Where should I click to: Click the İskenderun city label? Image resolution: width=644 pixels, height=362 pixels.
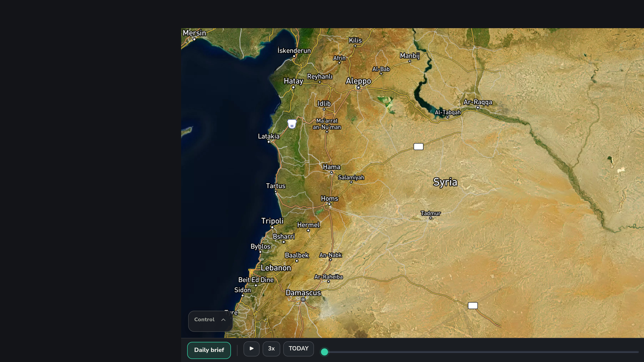tap(294, 51)
